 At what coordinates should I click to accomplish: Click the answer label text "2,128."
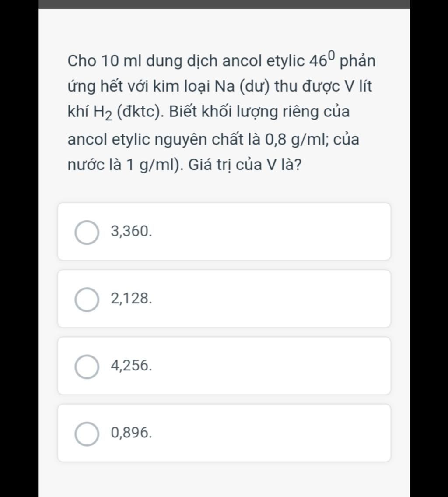click(131, 299)
